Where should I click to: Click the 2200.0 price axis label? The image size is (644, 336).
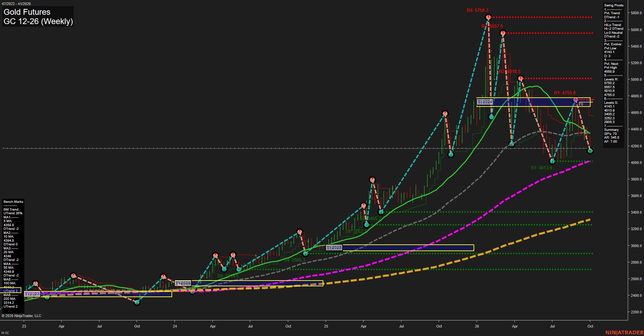(636, 312)
